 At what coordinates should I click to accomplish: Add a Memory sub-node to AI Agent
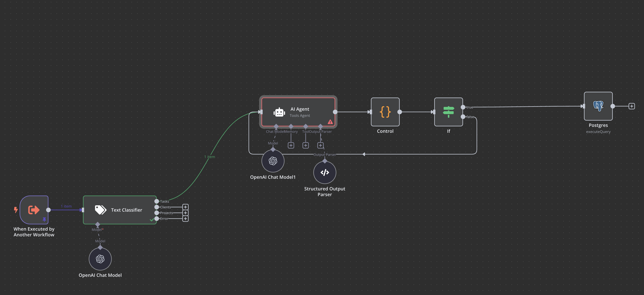pos(291,145)
